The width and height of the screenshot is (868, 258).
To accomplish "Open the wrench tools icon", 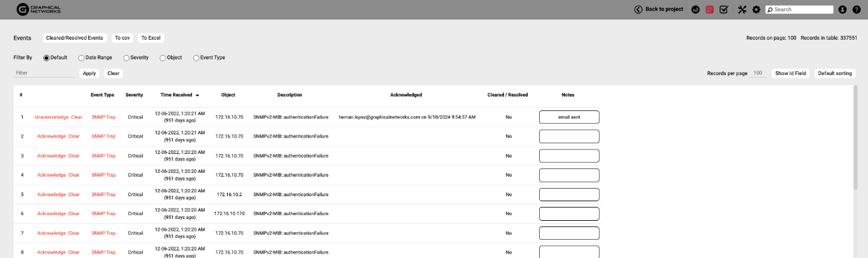I will [742, 10].
